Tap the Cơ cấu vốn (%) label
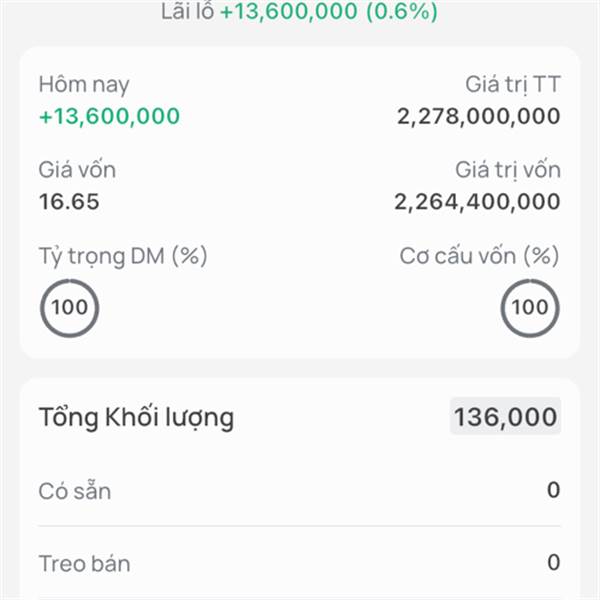 (479, 256)
